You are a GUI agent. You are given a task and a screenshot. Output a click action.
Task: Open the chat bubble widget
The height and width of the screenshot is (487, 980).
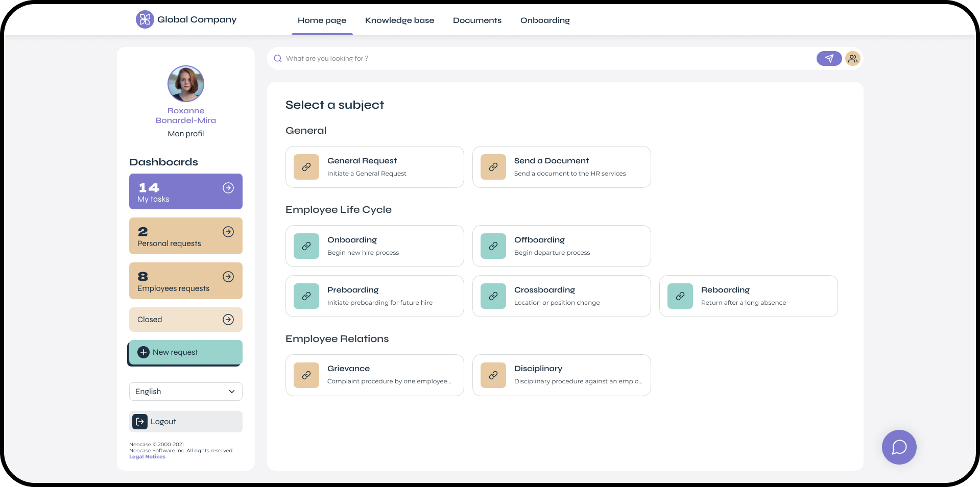pyautogui.click(x=898, y=447)
